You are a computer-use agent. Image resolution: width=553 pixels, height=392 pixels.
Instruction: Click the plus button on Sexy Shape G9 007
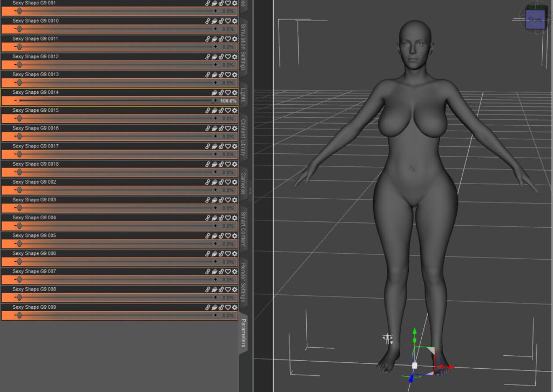pyautogui.click(x=215, y=280)
